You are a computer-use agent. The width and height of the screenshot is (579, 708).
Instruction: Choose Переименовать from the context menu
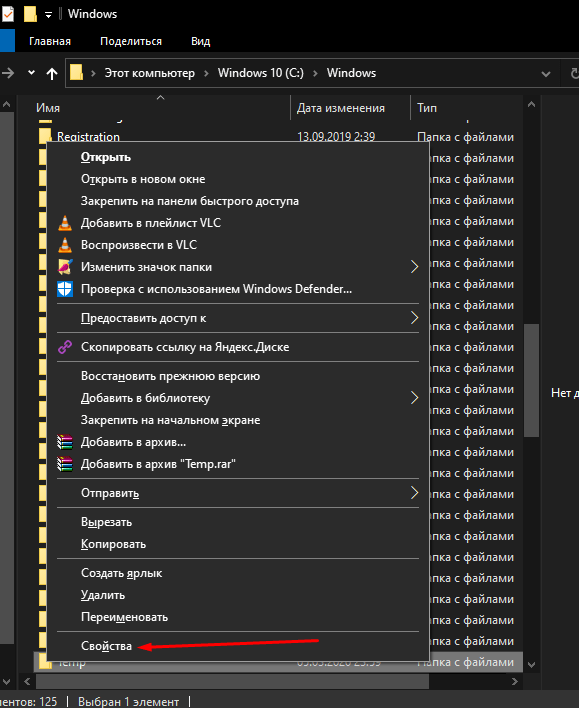click(124, 617)
